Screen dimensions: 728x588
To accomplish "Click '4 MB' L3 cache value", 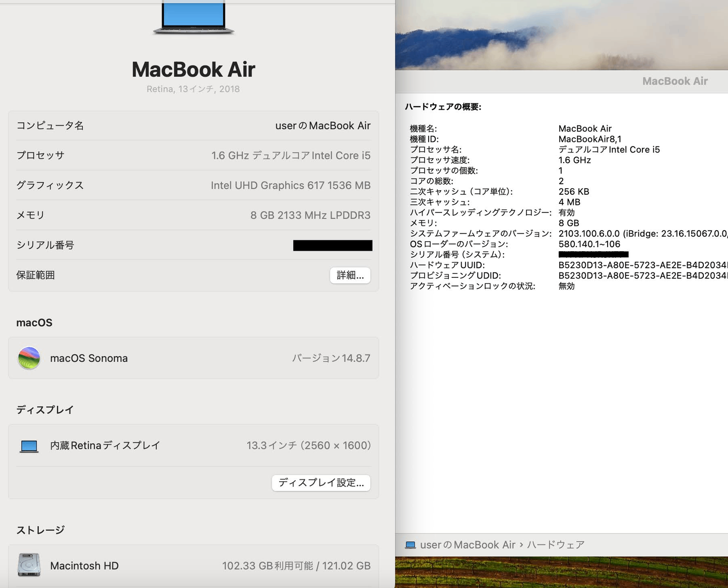I will click(569, 202).
